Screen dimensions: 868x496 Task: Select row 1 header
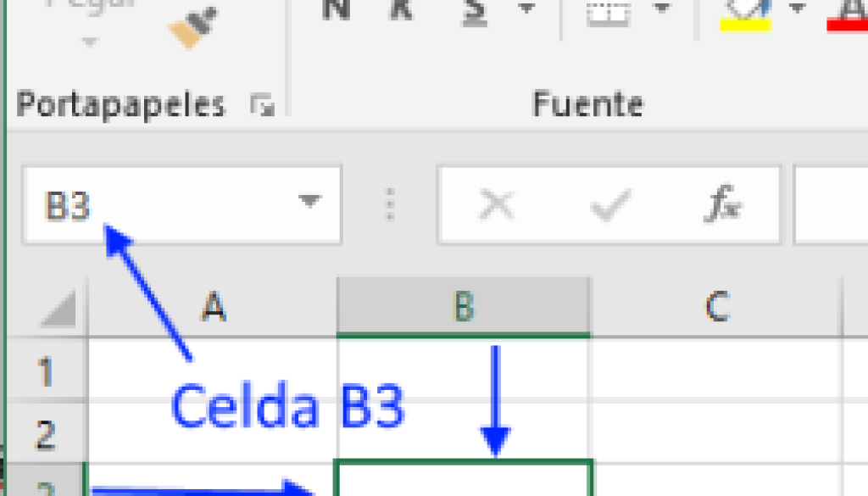[x=45, y=371]
